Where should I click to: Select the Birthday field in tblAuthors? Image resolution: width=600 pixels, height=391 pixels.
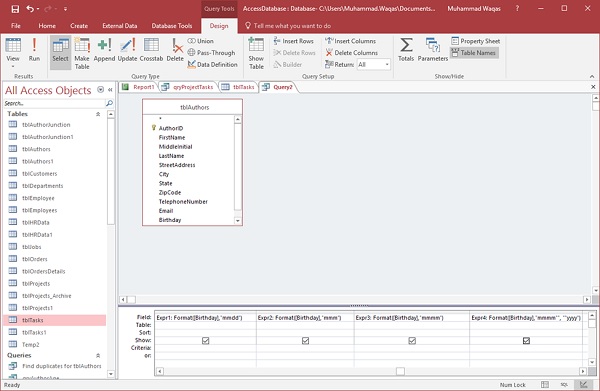click(170, 220)
